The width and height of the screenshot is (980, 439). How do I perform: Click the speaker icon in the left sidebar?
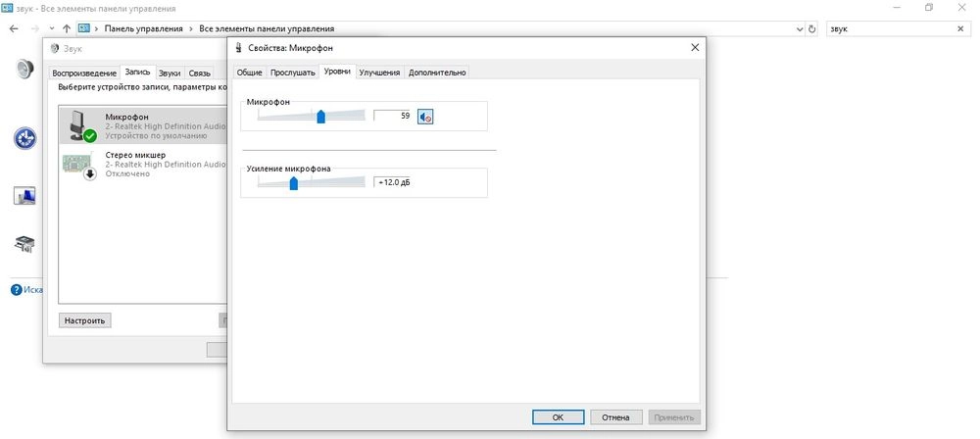click(x=24, y=69)
